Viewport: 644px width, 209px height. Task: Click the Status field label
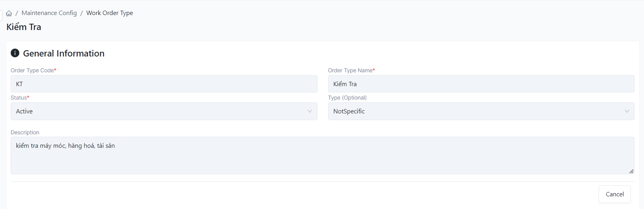(x=19, y=98)
